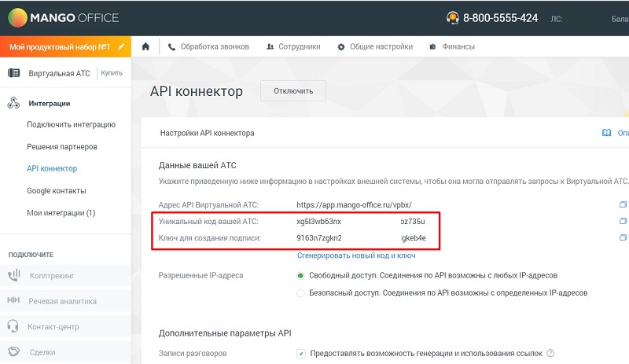The image size is (629, 364).
Task: Click the Речевая аналитика waveform icon
Action: [13, 300]
